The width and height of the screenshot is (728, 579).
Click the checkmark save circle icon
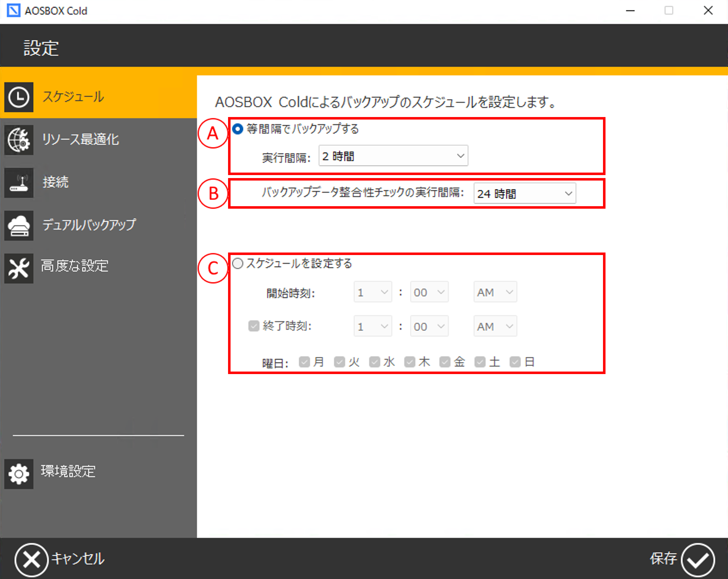point(697,560)
